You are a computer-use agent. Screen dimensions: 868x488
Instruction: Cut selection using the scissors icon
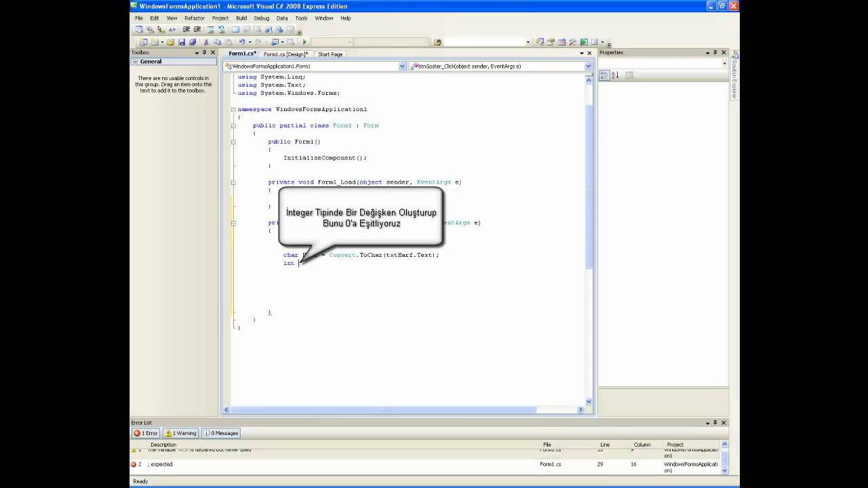[206, 42]
